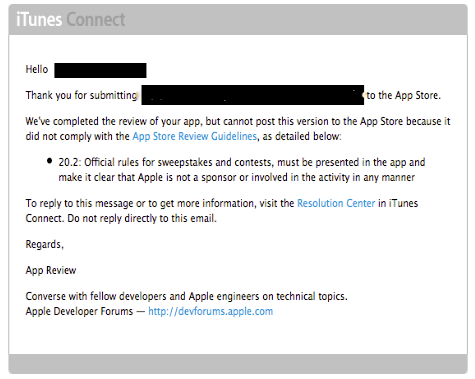Click the iTunes Connect header logo

click(71, 19)
